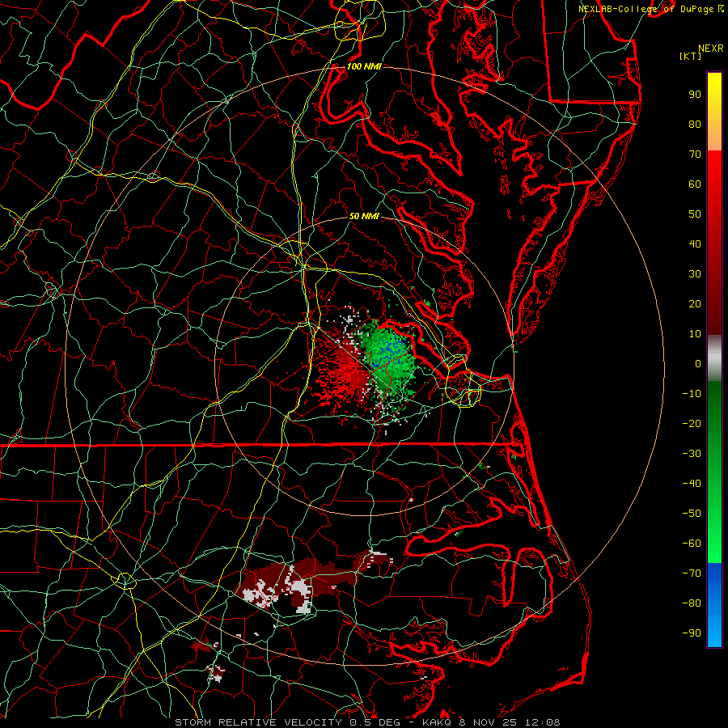Screen dimensions: 728x728
Task: Click the 80 value on the velocity scale
Action: (x=695, y=125)
